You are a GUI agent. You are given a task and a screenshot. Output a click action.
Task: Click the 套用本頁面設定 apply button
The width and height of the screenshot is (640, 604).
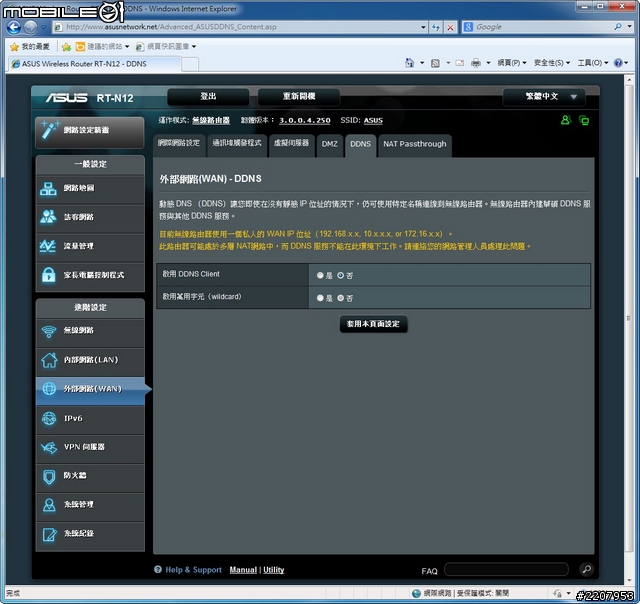click(373, 324)
